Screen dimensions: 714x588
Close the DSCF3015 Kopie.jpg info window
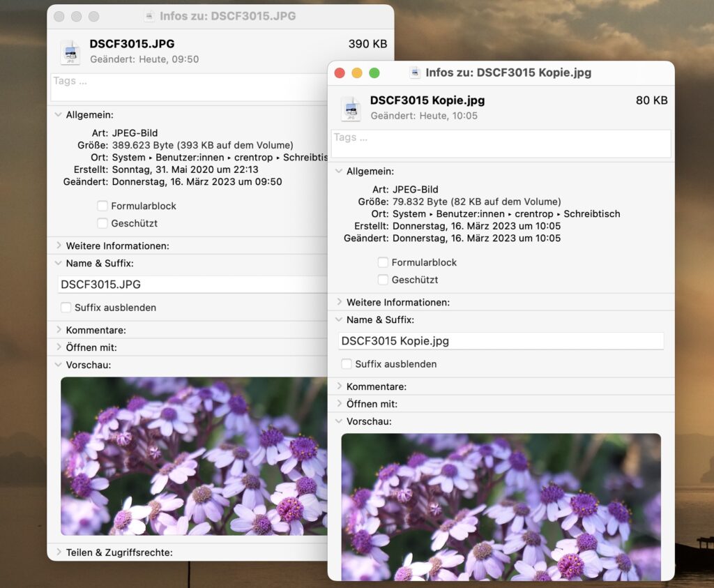[x=340, y=73]
